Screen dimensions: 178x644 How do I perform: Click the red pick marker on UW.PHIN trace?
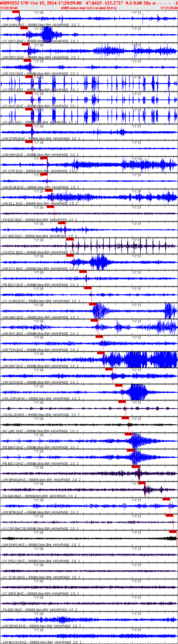[173, 532]
